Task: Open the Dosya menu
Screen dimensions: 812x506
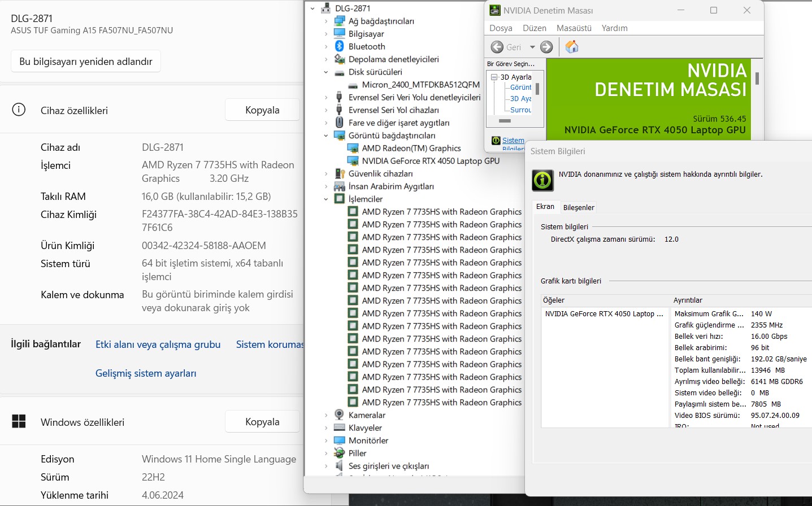Action: 501,28
